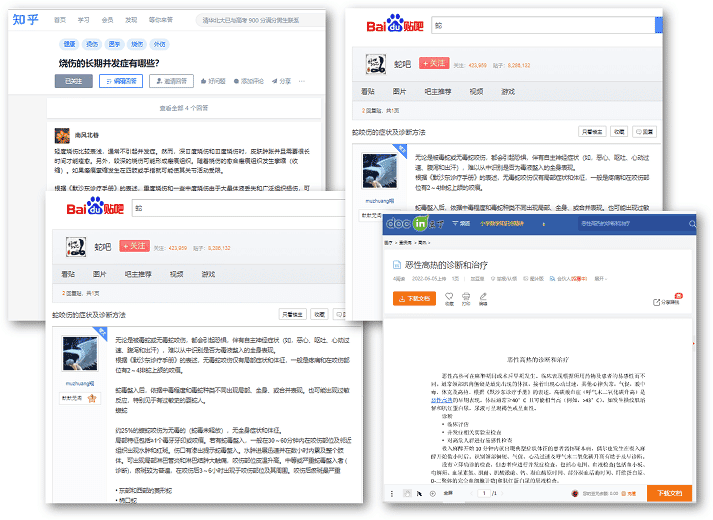The height and width of the screenshot is (520, 713).
Task: Click the Zhihu logo
Action: 25,20
